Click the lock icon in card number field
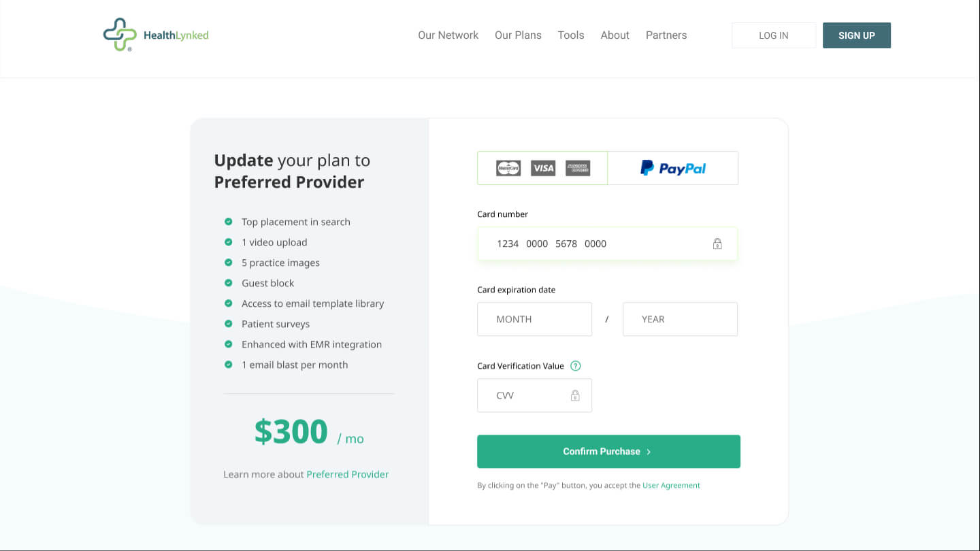Image resolution: width=980 pixels, height=551 pixels. coord(717,244)
